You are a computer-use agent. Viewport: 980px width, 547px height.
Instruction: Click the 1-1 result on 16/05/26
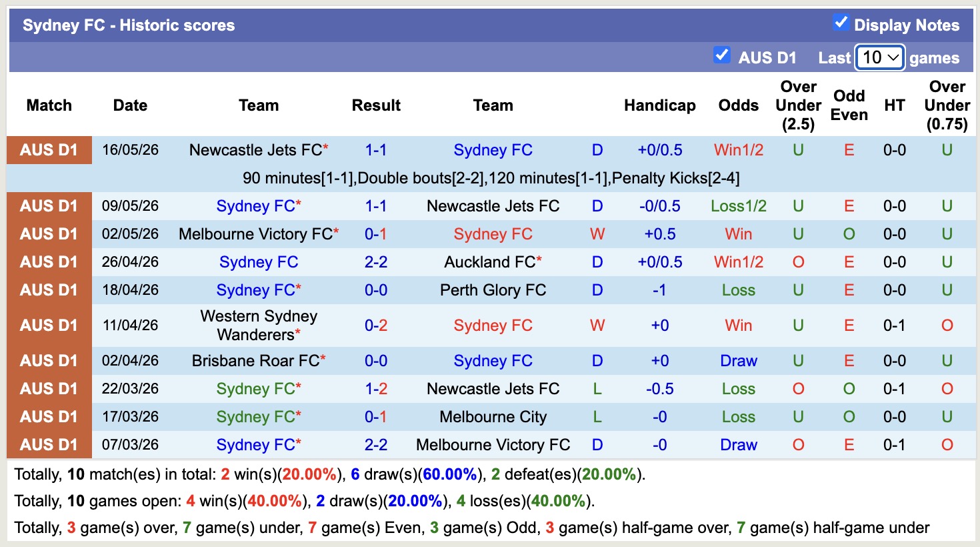(376, 150)
